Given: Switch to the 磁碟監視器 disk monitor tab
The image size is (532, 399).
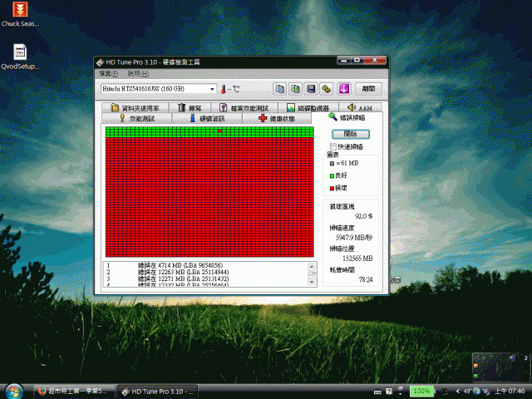Looking at the screenshot, I should [308, 108].
